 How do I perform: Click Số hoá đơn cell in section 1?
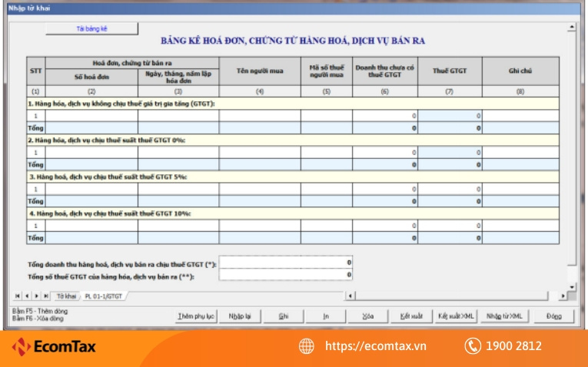tap(91, 116)
